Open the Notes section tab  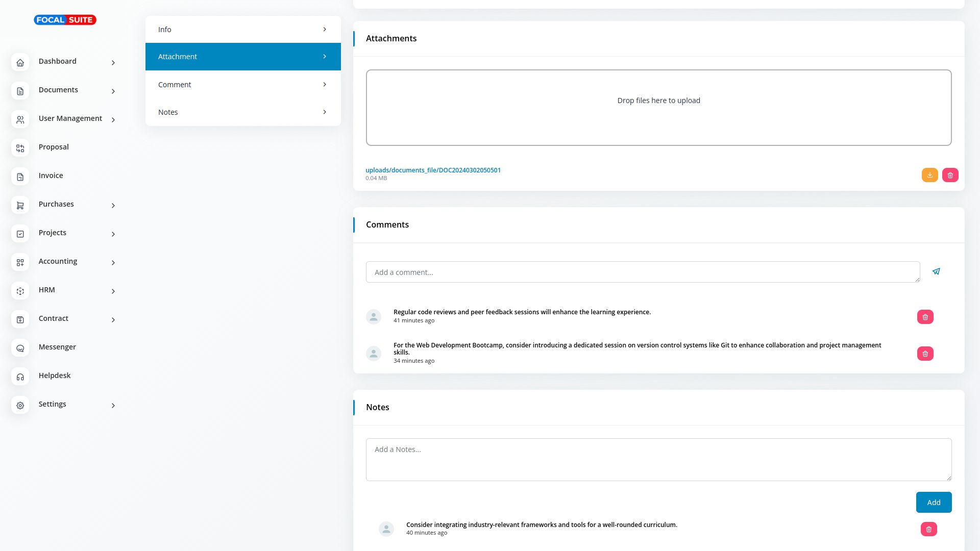243,112
